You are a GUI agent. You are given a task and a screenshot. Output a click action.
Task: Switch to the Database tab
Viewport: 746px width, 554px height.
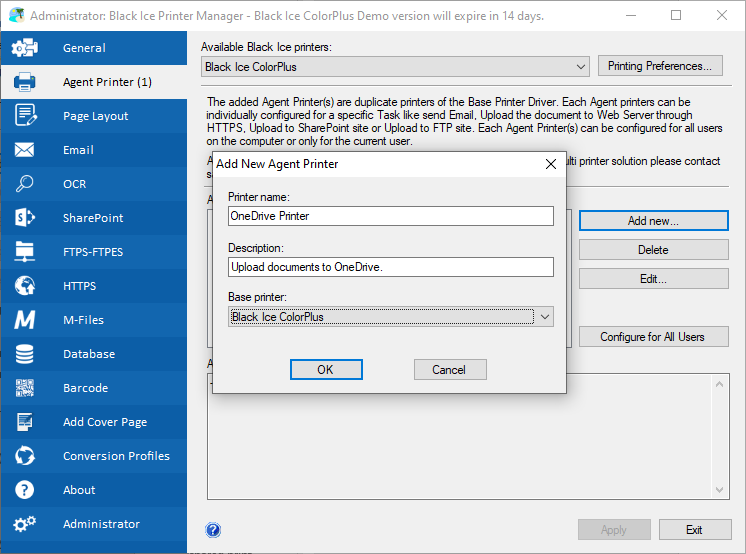[x=89, y=354]
